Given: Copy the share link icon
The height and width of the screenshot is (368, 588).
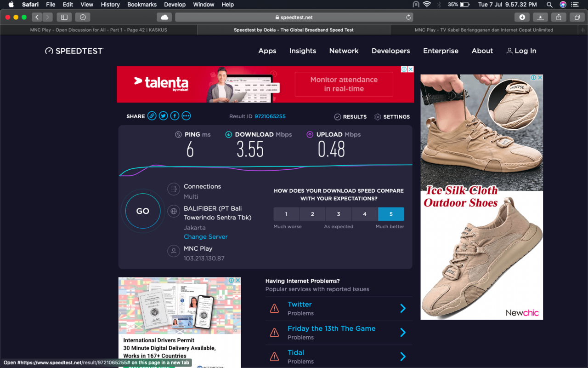Looking at the screenshot, I should [152, 116].
